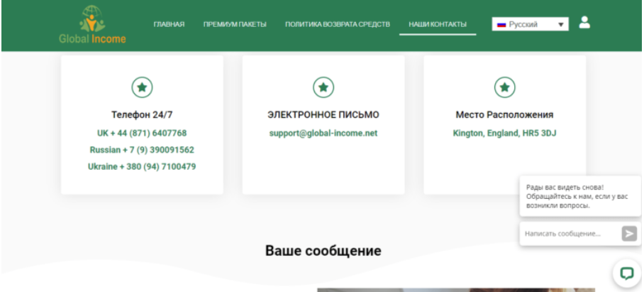Click the star icon above Телефон 24/7
644x292 pixels.
(142, 87)
